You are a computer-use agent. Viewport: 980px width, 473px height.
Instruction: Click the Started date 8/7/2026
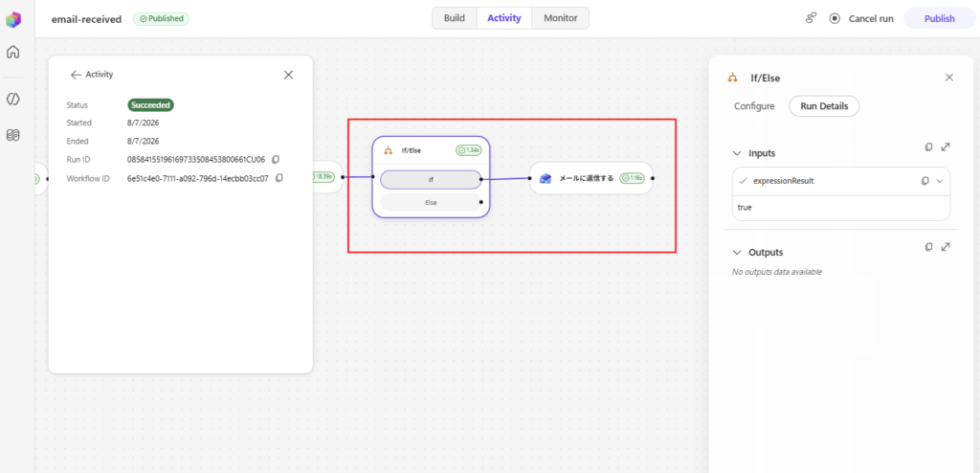coord(144,124)
